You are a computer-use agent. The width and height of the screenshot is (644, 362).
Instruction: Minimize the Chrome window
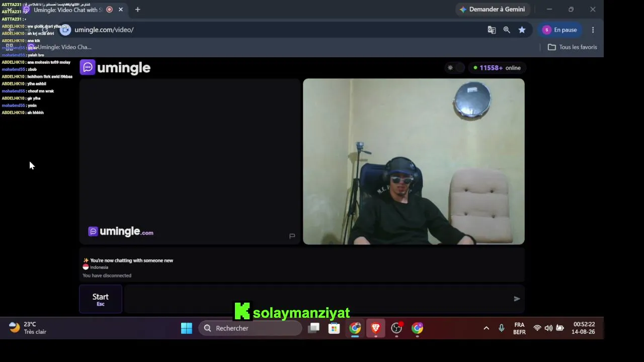point(549,9)
